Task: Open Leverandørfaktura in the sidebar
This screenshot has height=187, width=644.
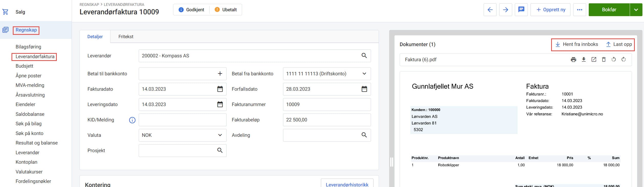Action: click(35, 56)
